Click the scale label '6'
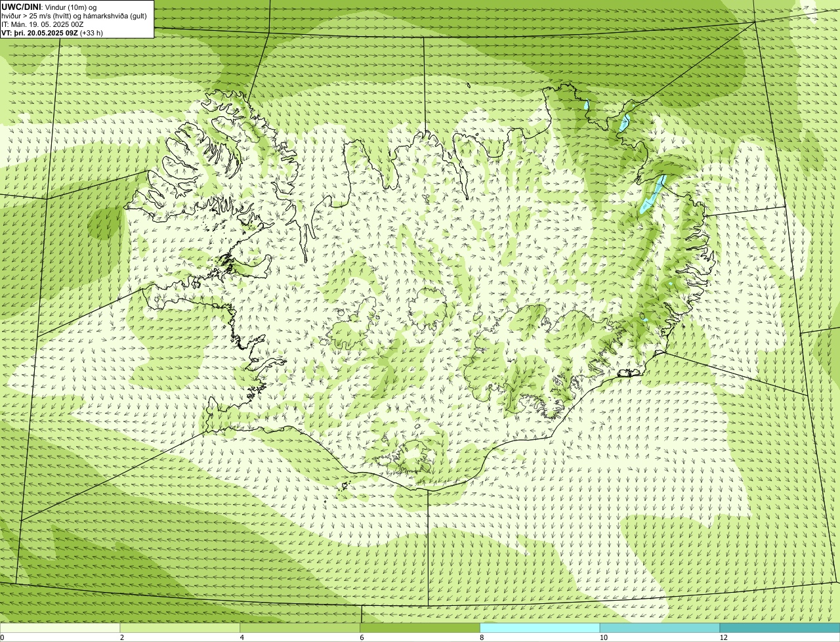This screenshot has width=840, height=642. coord(362,637)
